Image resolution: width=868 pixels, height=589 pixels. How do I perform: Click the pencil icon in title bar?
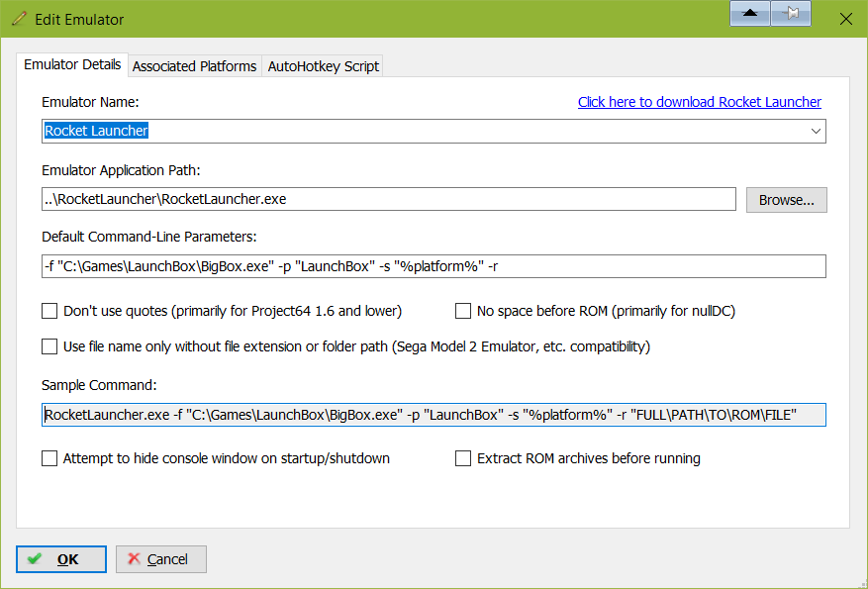[18, 19]
